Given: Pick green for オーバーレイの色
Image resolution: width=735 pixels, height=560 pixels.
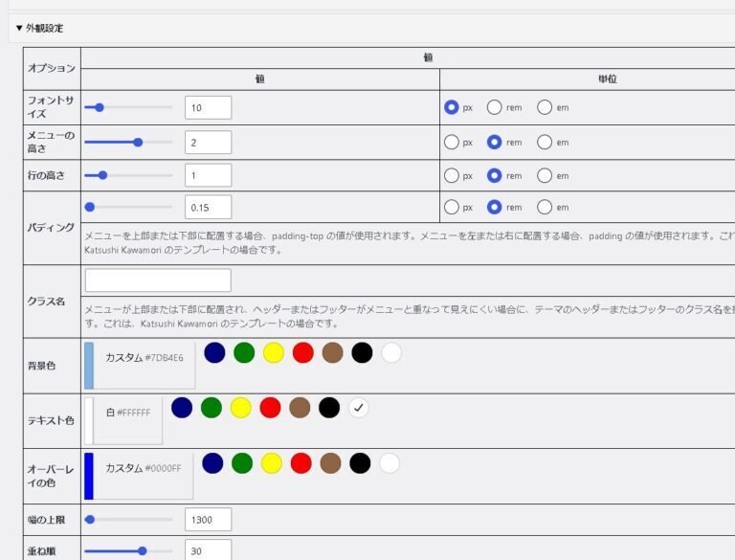Looking at the screenshot, I should [242, 463].
